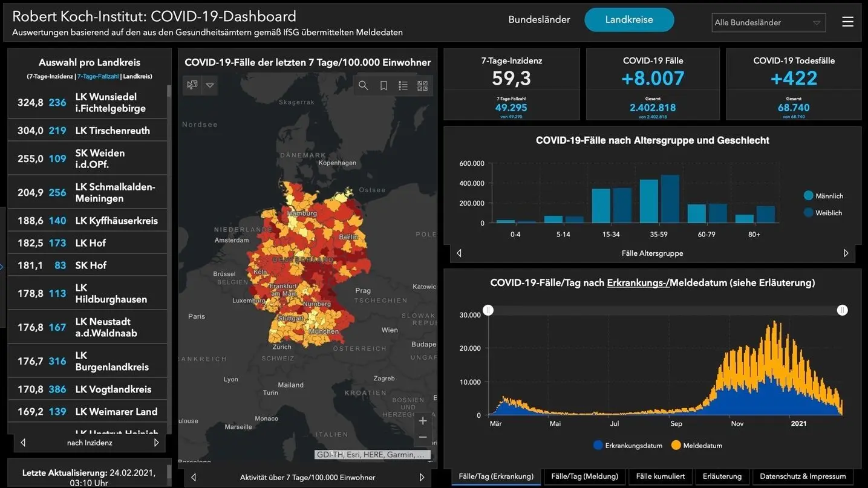Activate the map selection tool
The height and width of the screenshot is (488, 868).
coord(192,85)
